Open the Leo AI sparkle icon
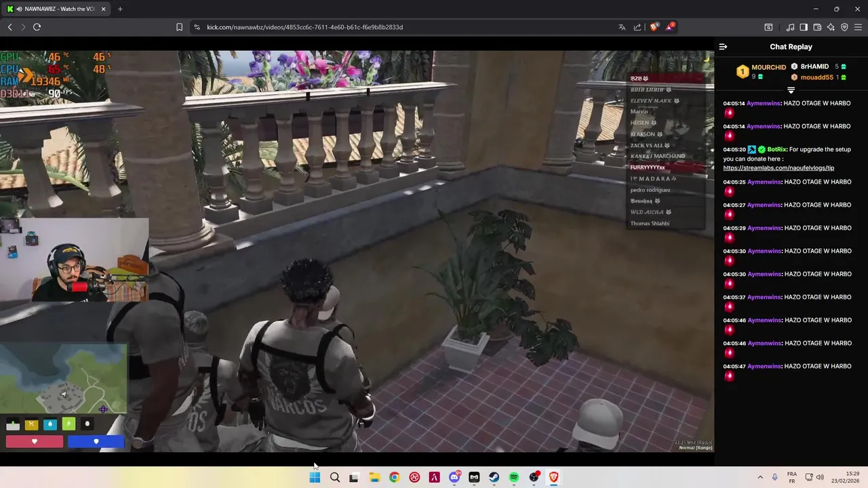868x488 pixels. [831, 27]
